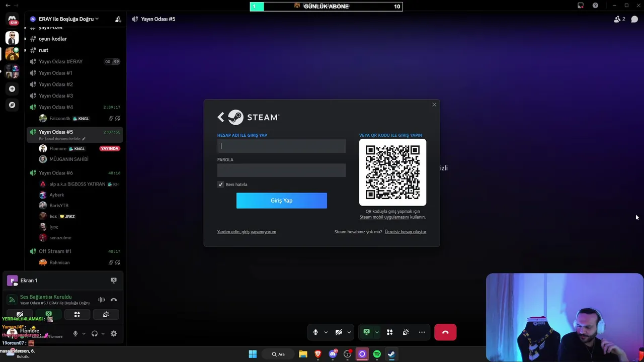Expand the ERAY ile Boşluğa Doğru server menu
The image size is (644, 362).
click(x=68, y=19)
